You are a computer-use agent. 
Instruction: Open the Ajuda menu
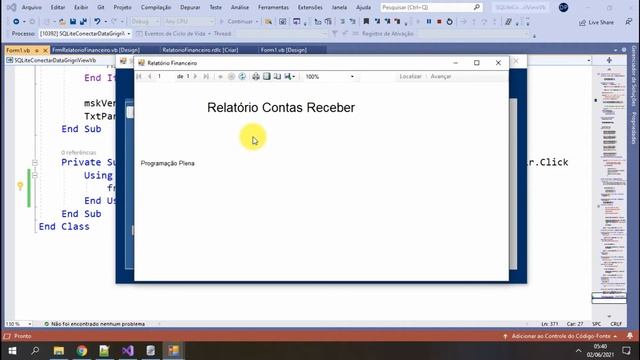[363, 7]
